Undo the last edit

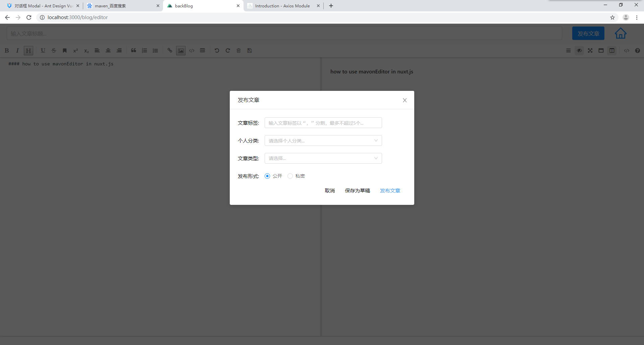tap(217, 51)
